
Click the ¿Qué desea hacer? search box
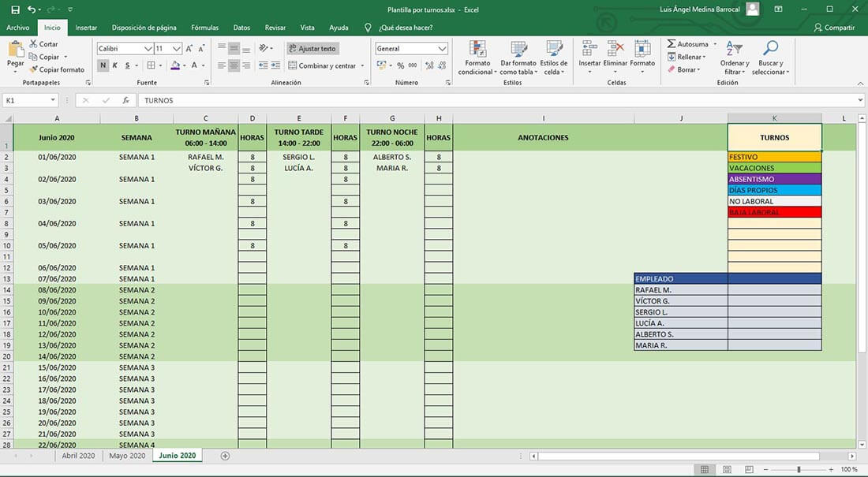point(406,27)
